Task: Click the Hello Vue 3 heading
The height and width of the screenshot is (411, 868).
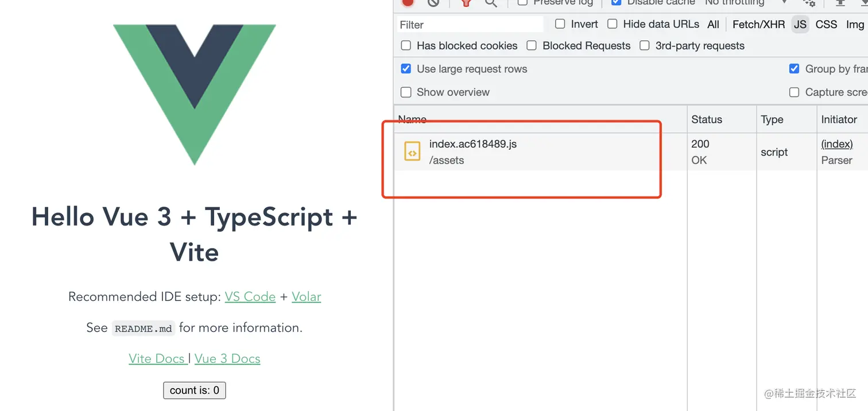Action: tap(195, 235)
